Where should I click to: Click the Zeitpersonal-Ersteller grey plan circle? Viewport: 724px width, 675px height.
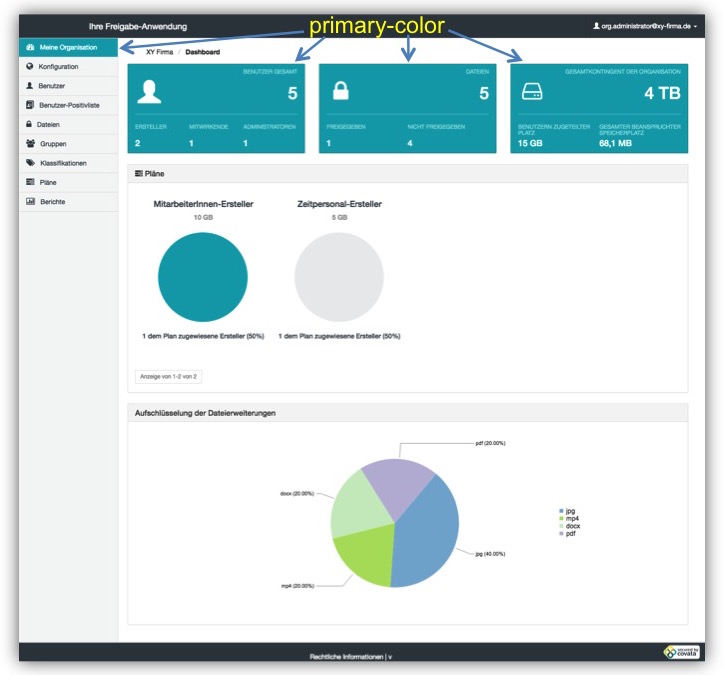coord(339,277)
